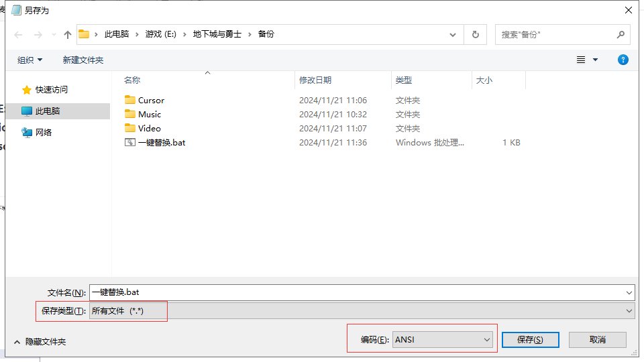Click the Forward navigation arrow
The width and height of the screenshot is (644, 362).
pos(38,35)
